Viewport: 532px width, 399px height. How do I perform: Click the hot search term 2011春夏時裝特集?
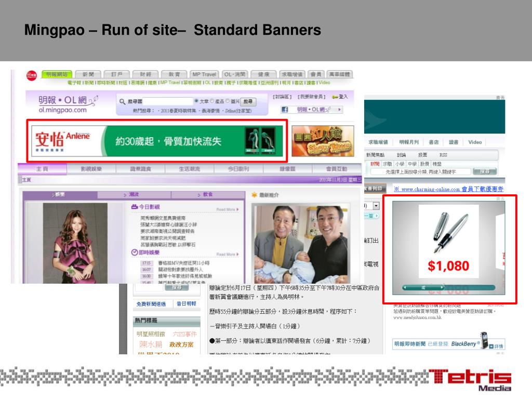click(x=179, y=111)
